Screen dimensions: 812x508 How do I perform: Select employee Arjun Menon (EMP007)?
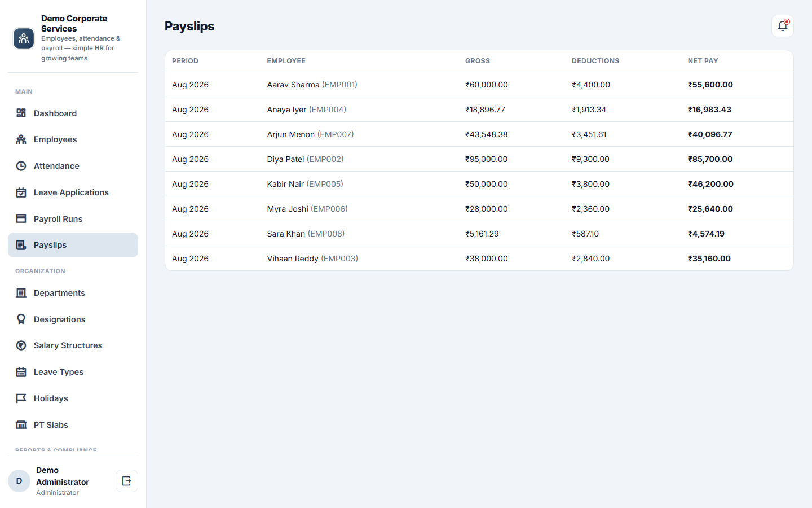pos(310,134)
